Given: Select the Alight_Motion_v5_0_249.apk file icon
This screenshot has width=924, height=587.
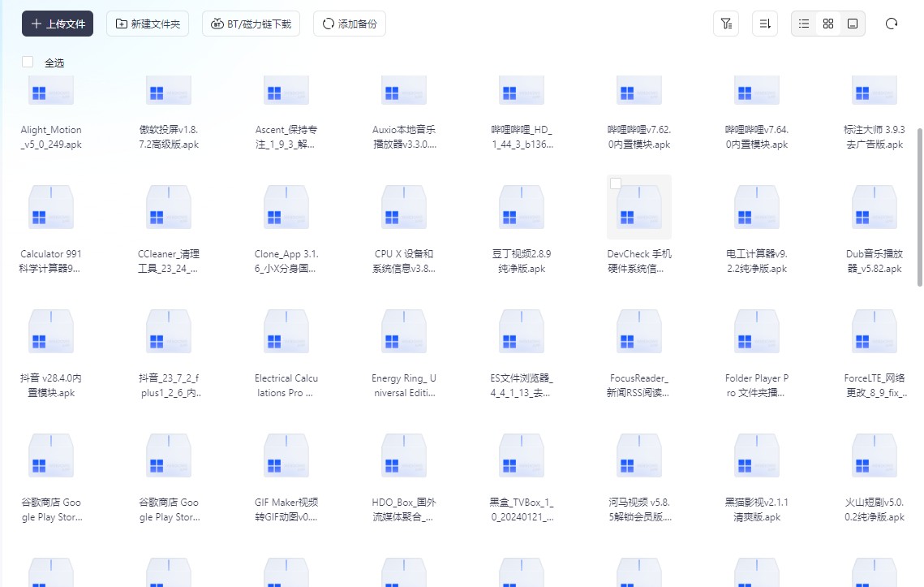Looking at the screenshot, I should (51, 90).
